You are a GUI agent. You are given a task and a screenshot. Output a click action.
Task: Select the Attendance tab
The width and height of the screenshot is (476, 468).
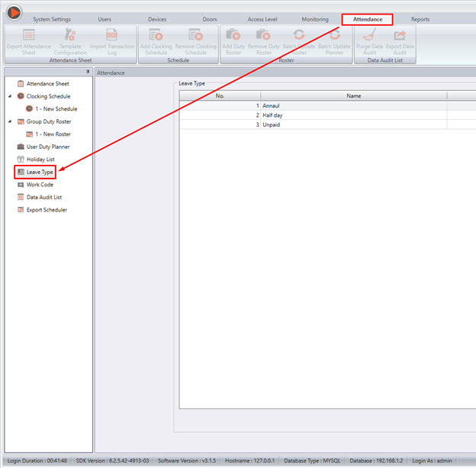368,19
